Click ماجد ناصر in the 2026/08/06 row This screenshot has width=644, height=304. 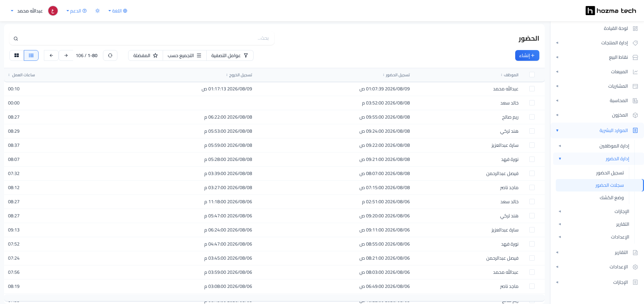(x=509, y=286)
